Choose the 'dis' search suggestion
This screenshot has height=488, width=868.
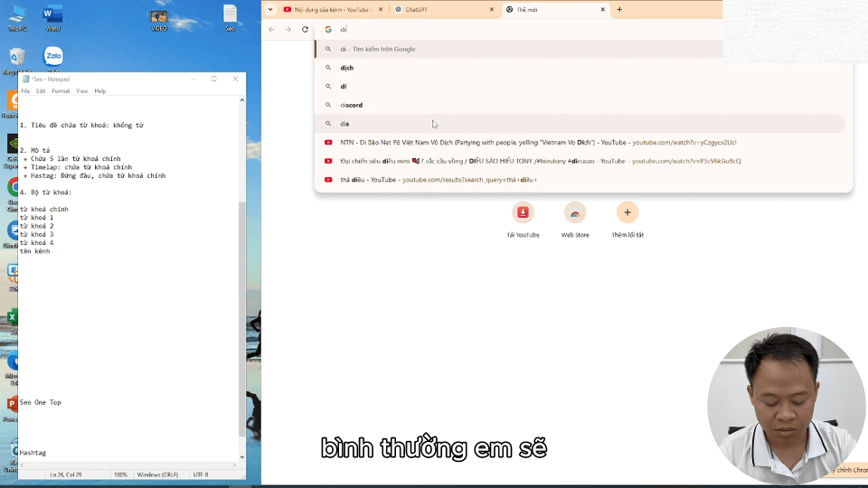click(580, 124)
